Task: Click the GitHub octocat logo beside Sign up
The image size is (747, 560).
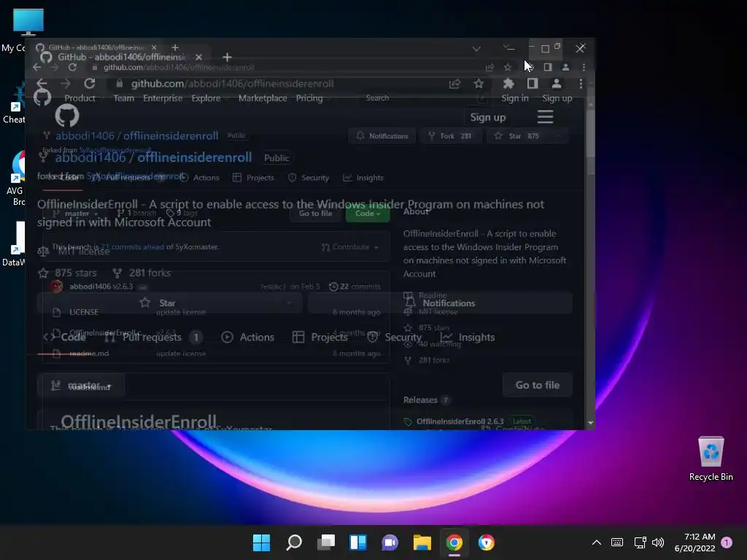Action: (67, 116)
